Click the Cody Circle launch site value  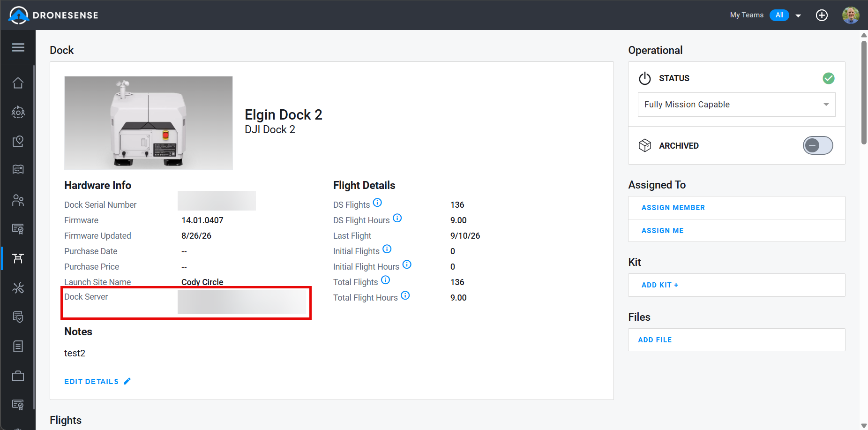[202, 282]
